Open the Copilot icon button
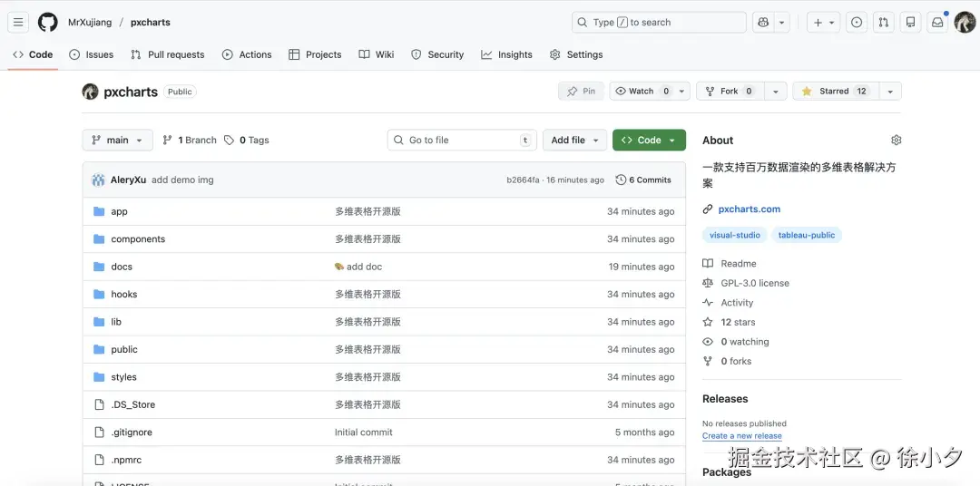 click(x=762, y=23)
